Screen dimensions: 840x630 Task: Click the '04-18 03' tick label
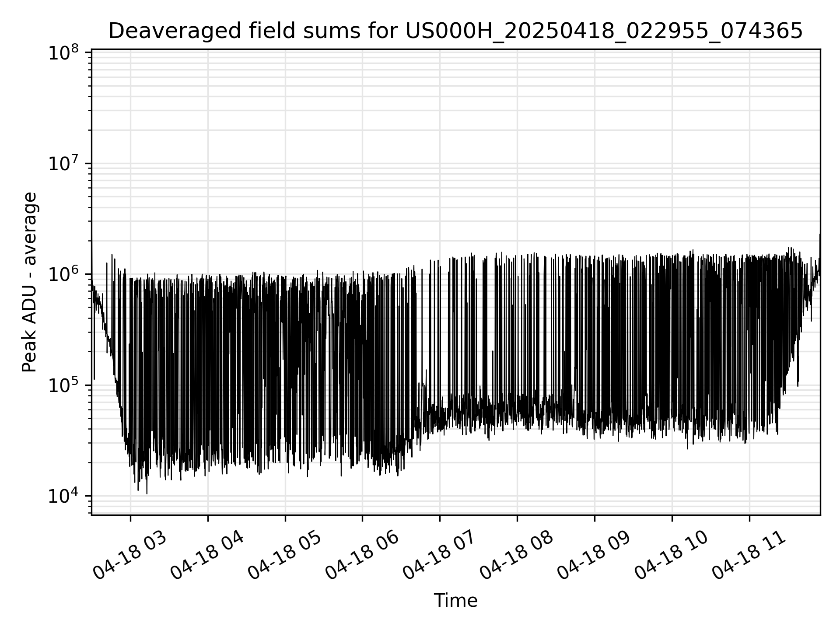[x=130, y=556]
